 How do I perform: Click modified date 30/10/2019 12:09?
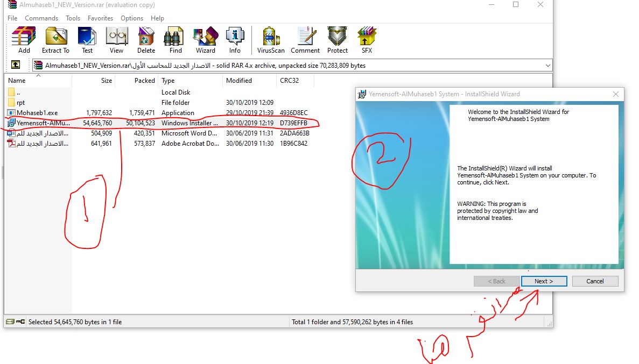coord(250,103)
